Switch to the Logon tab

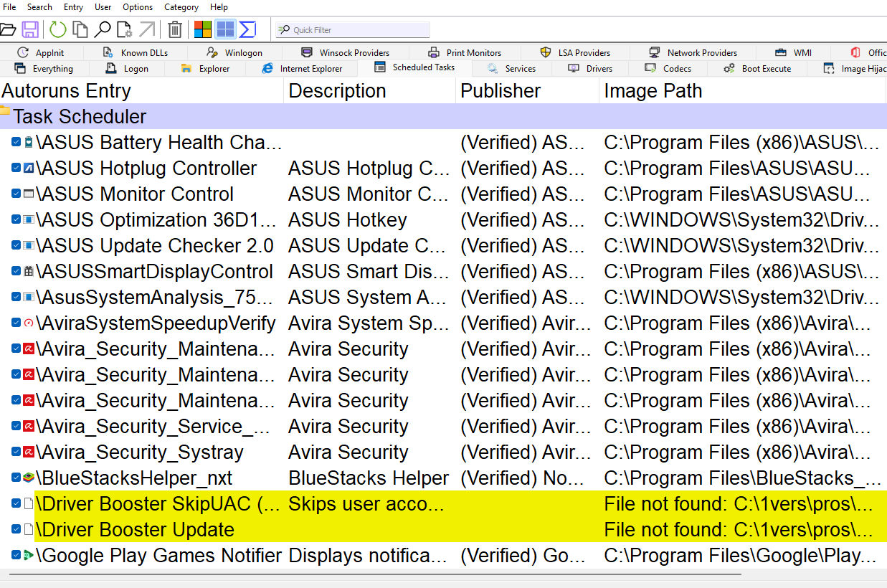pos(127,69)
